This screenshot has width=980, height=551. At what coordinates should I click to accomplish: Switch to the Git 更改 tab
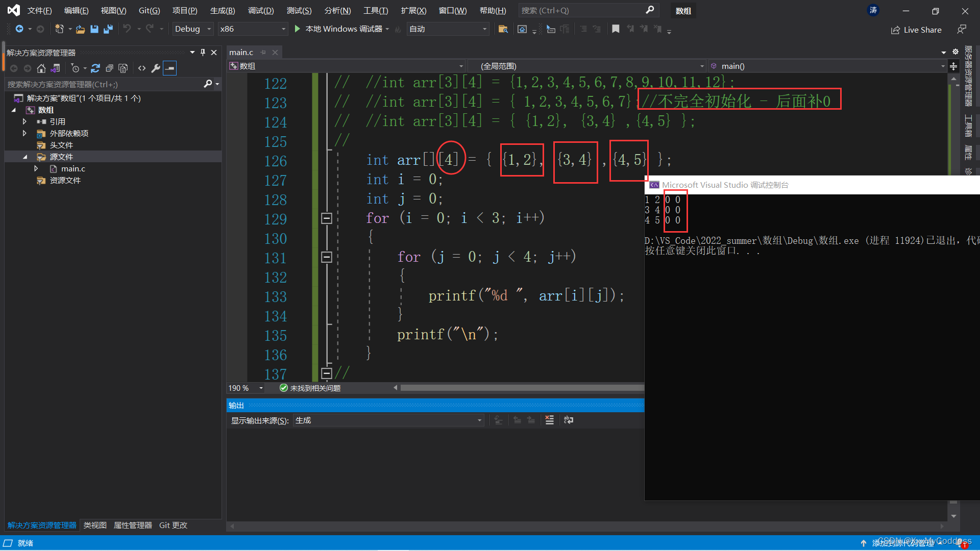(173, 525)
